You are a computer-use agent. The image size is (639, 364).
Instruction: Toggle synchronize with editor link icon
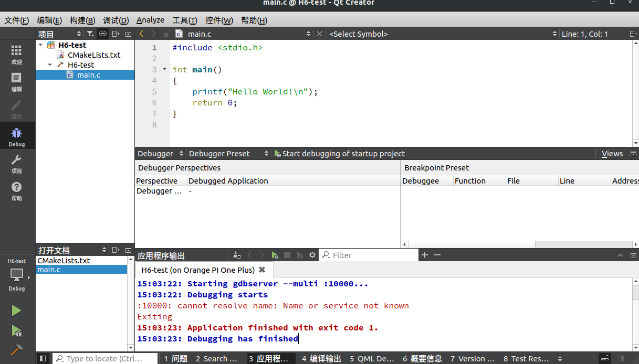coord(103,34)
